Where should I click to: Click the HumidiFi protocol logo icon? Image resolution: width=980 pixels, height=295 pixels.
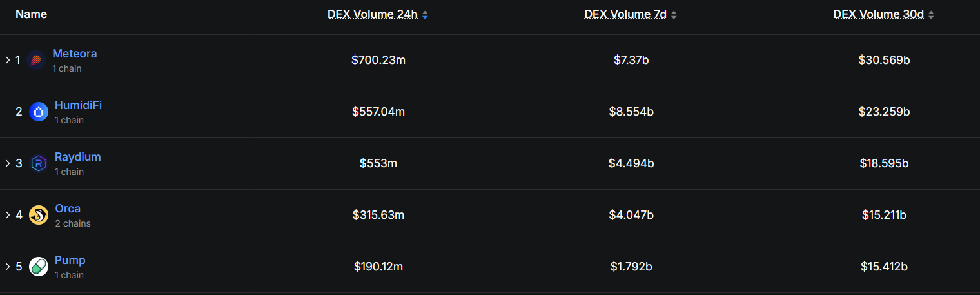pos(39,112)
